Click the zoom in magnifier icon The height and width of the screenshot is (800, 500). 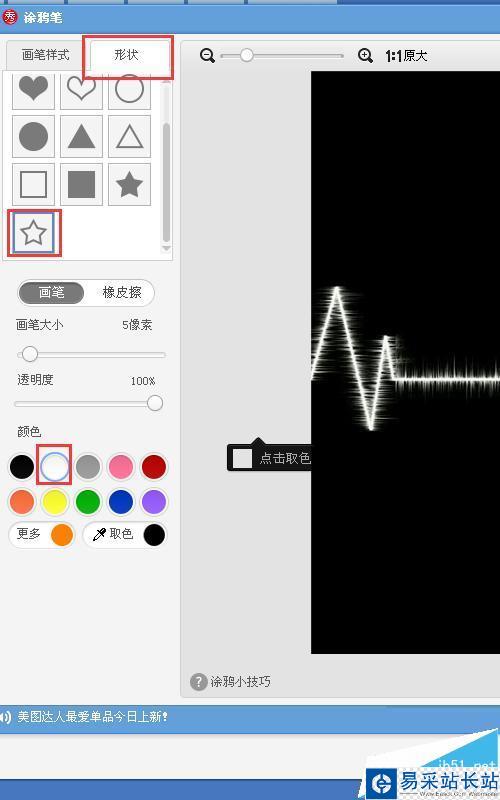coord(365,55)
